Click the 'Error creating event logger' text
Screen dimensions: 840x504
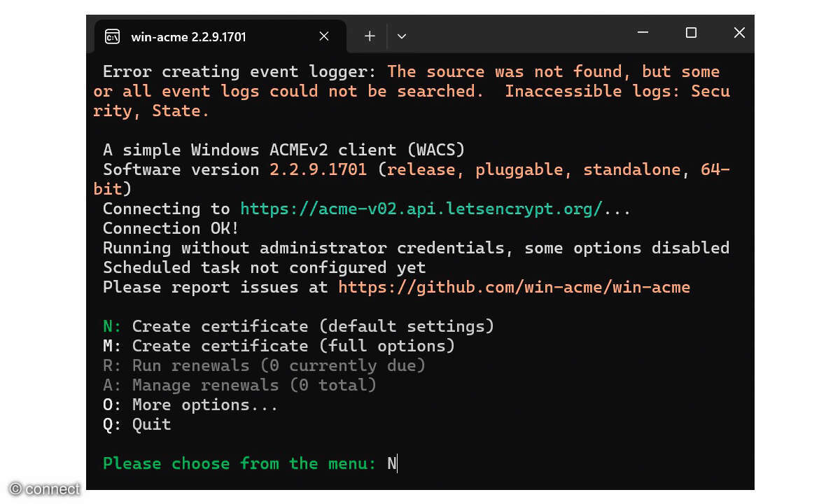239,71
